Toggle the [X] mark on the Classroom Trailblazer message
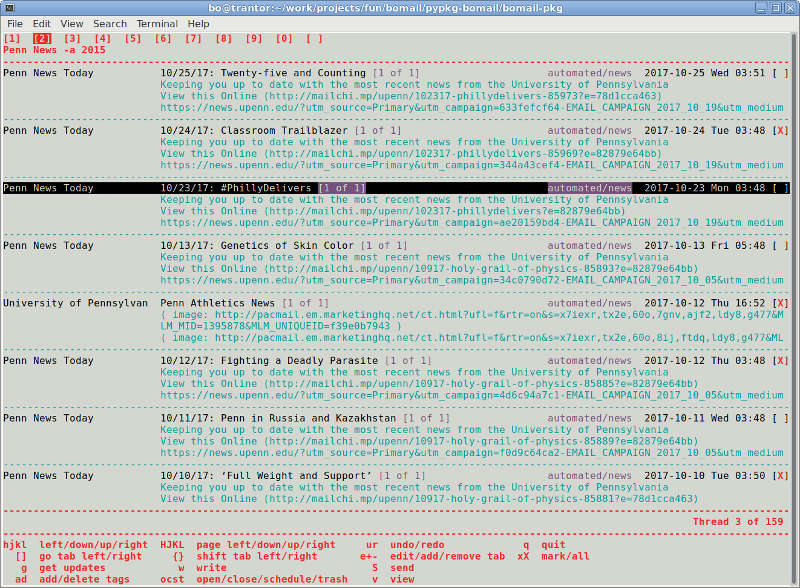The height and width of the screenshot is (588, 800). click(x=780, y=130)
